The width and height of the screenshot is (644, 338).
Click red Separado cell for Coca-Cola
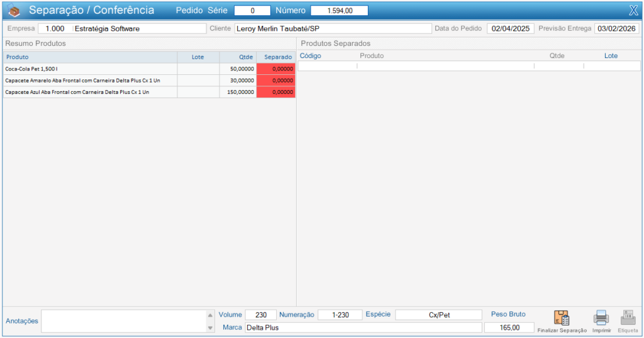276,69
